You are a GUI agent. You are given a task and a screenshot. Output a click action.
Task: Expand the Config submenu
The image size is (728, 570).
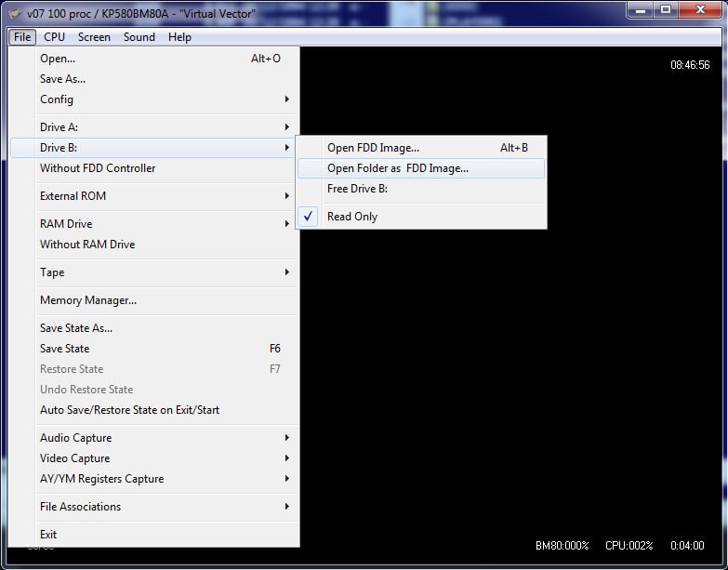click(x=57, y=99)
